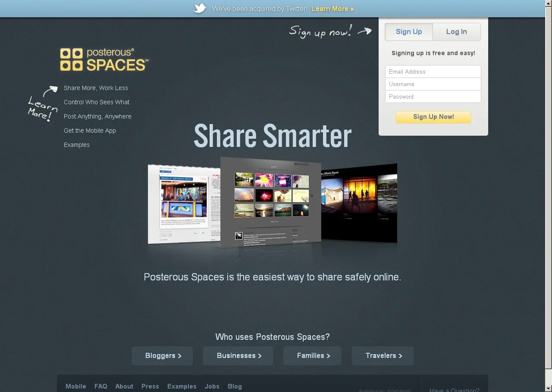552x392 pixels.
Task: Open the Bloggers button
Action: (162, 356)
